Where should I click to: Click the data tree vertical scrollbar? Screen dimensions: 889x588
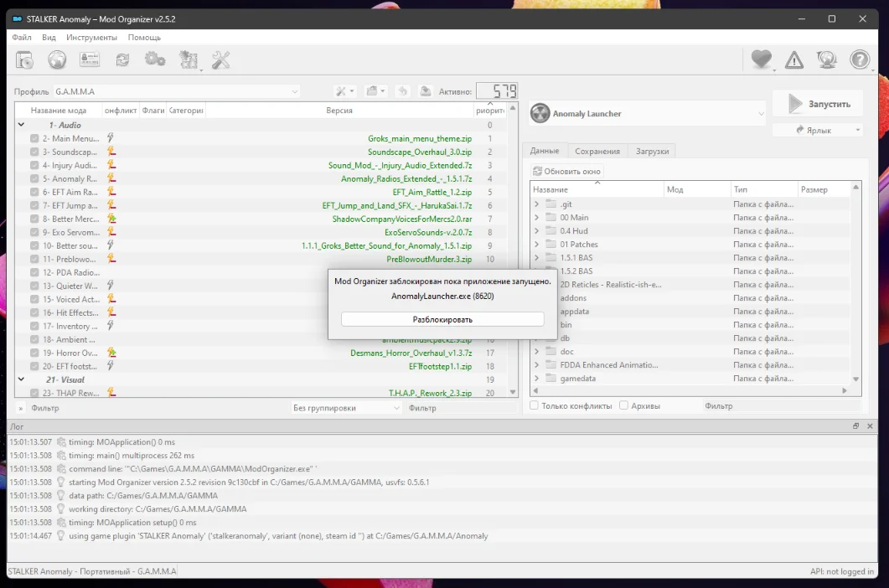pyautogui.click(x=855, y=283)
